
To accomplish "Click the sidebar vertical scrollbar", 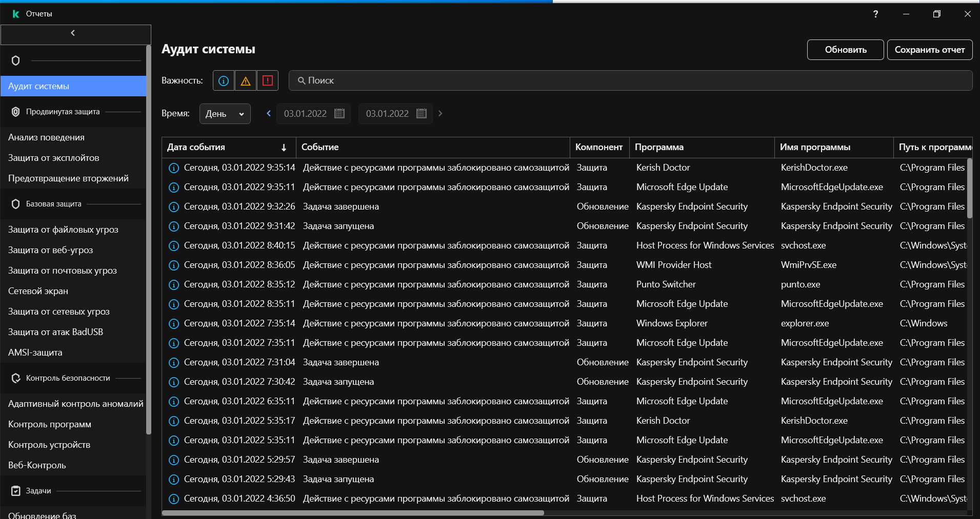I will (149, 240).
